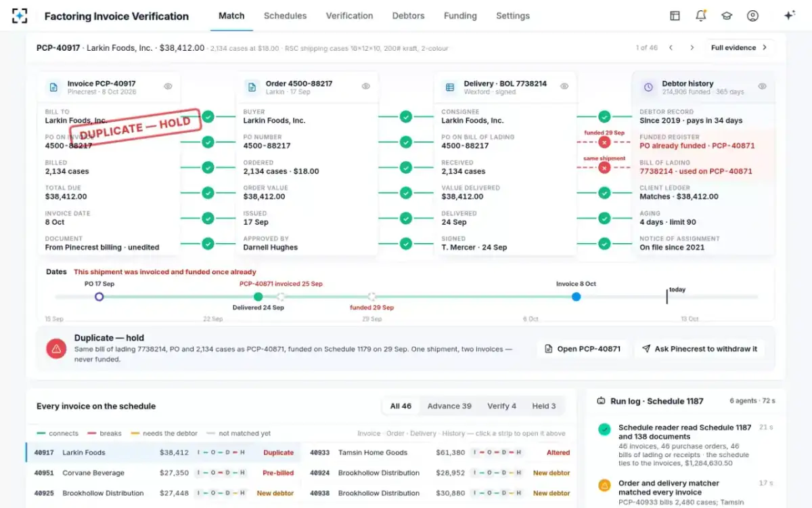This screenshot has height=508, width=812.
Task: Click match strip icon for Corvane Beverage
Action: [x=221, y=473]
